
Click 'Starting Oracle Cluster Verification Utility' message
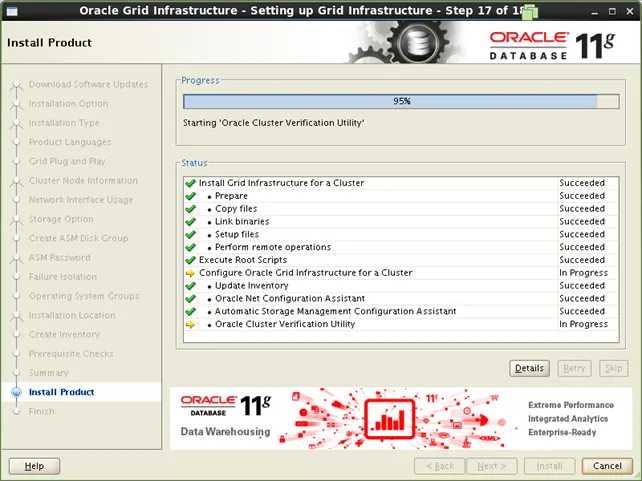coord(274,123)
